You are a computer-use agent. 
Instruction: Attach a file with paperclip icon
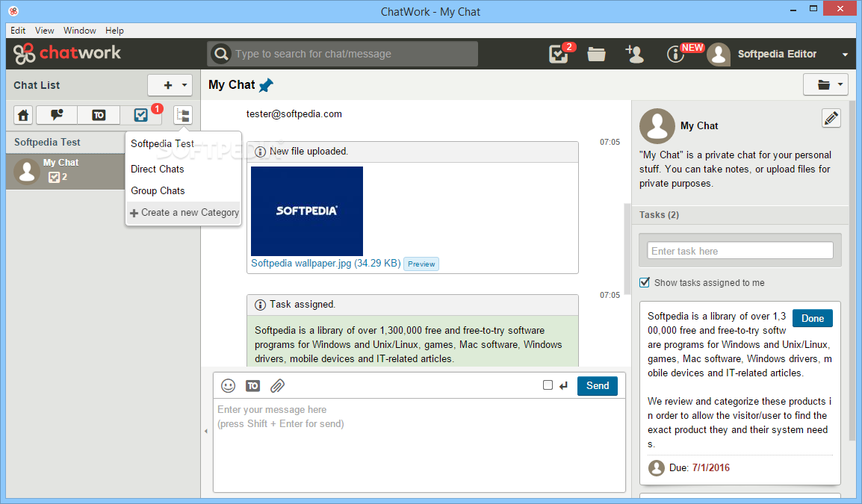[278, 386]
